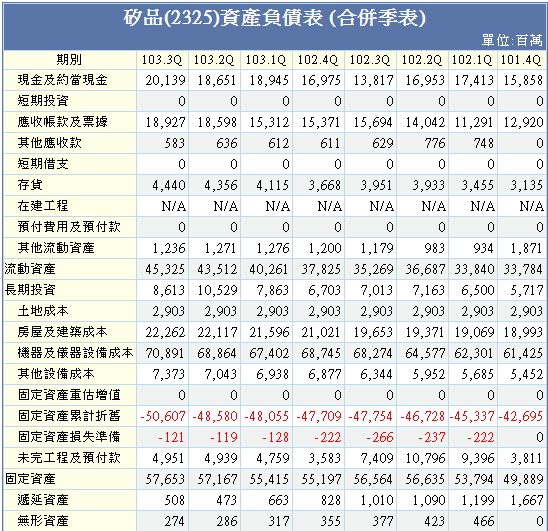Select the 103.1Q column header

tap(266, 60)
